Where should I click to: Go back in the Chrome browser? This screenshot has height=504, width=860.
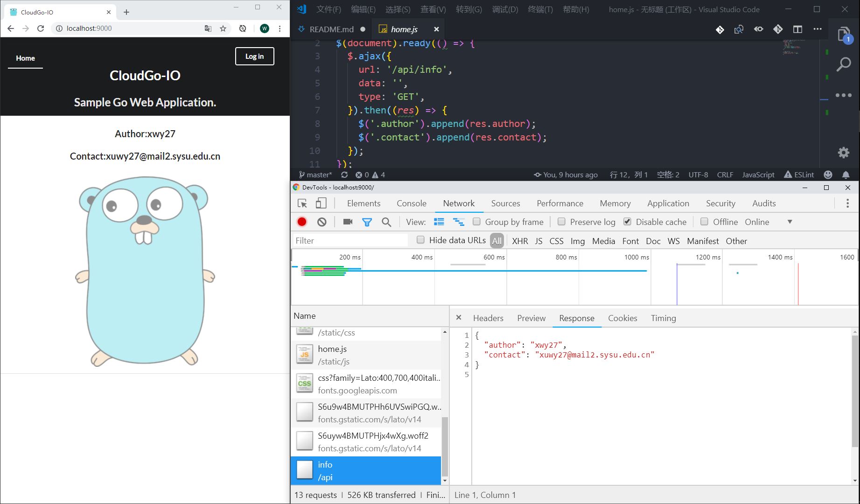click(11, 28)
